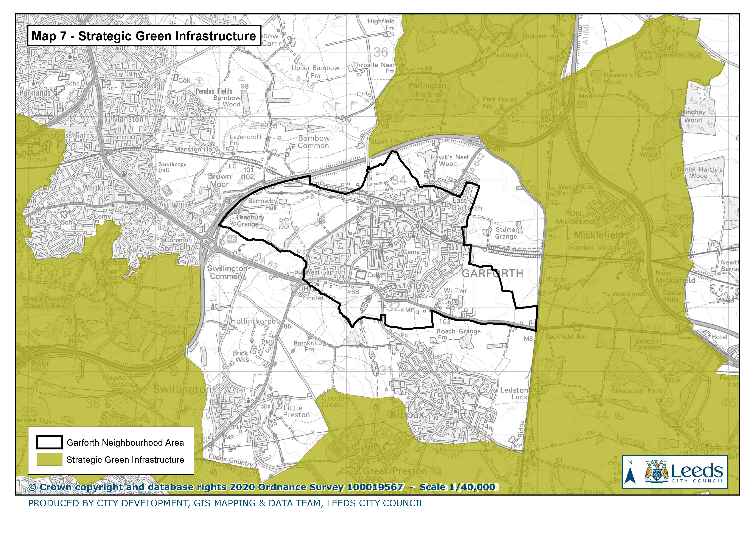This screenshot has width=756, height=535.
Task: Click the Strategic Green Infrastructure legend swatch
Action: [49, 459]
